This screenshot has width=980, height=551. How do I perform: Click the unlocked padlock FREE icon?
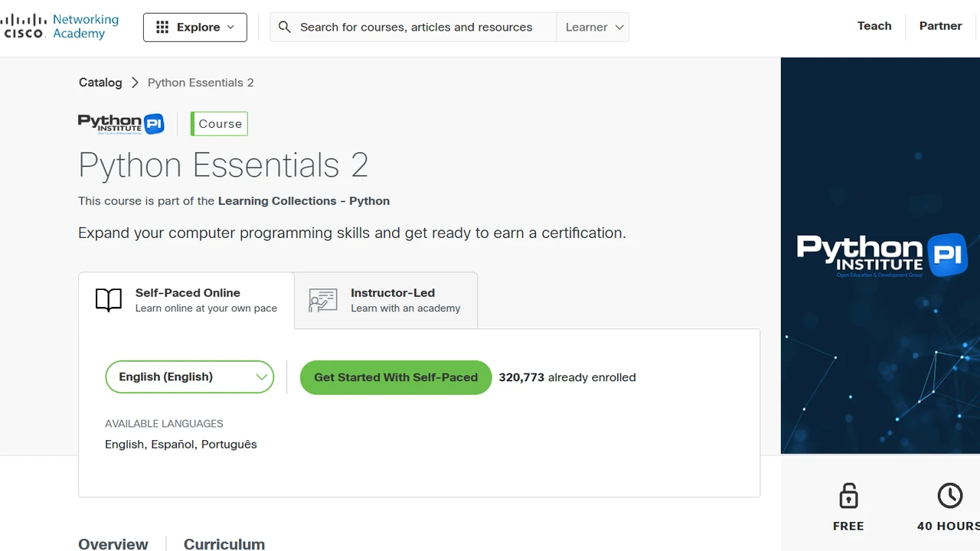pyautogui.click(x=848, y=496)
